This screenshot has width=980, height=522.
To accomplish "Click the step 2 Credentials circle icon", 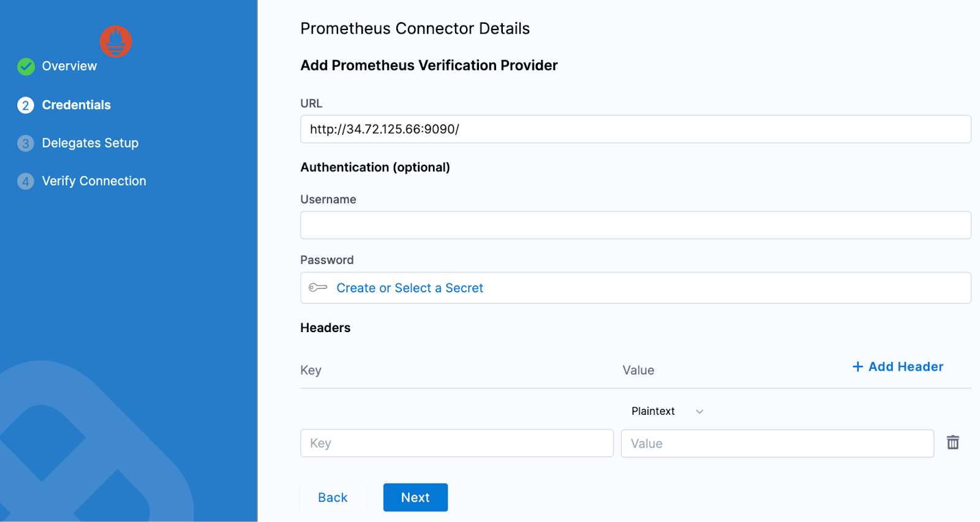I will [x=25, y=105].
